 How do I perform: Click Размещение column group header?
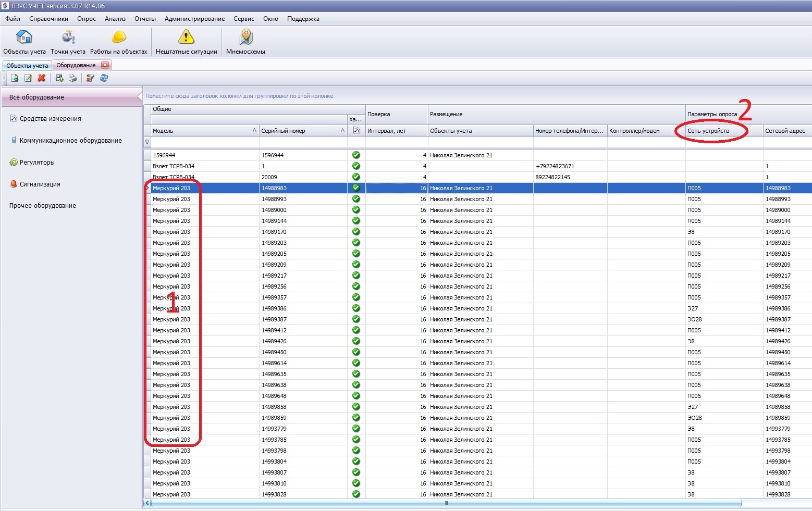(557, 114)
